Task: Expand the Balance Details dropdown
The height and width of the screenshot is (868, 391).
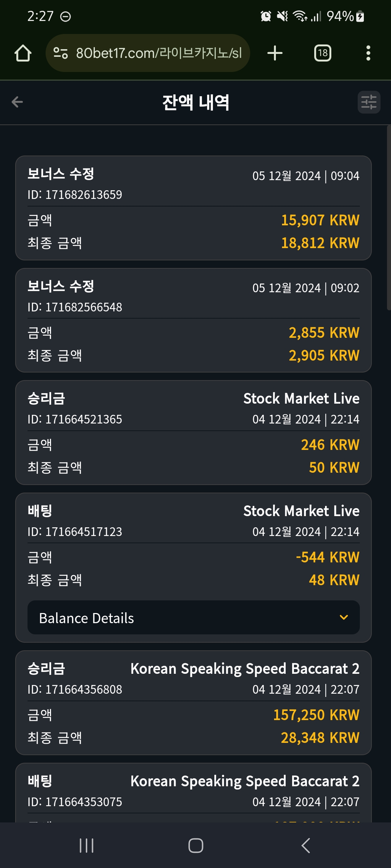Action: click(x=194, y=617)
